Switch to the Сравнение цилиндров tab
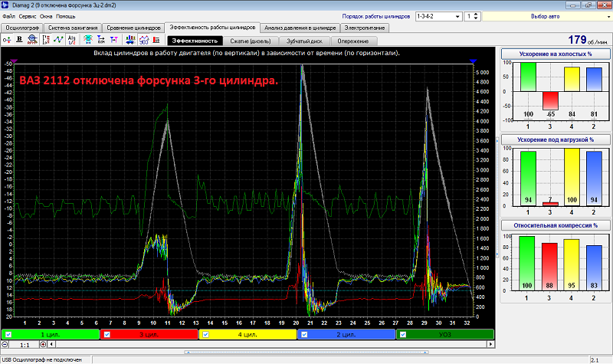The width and height of the screenshot is (613, 364). [133, 28]
